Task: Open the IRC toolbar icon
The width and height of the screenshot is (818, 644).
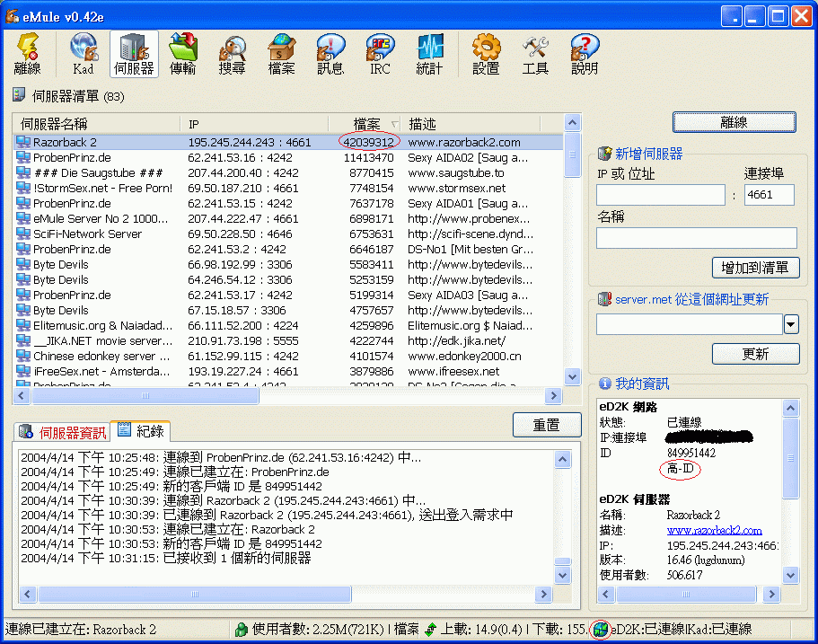Action: tap(380, 54)
